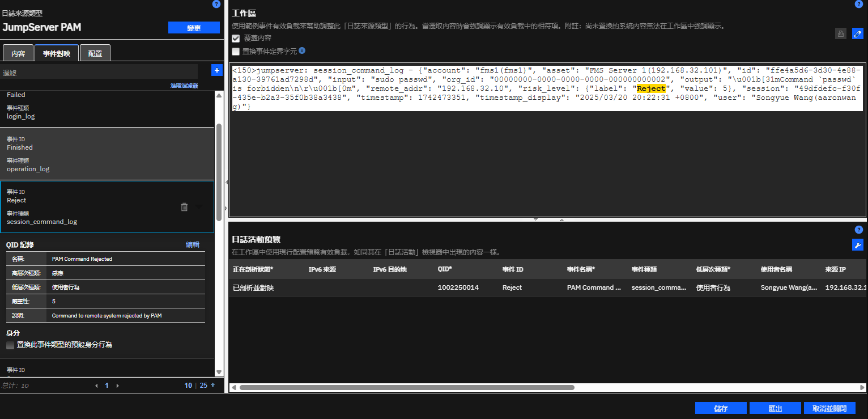Click the 正在剖析狀態* column header
868x419 pixels.
[253, 269]
